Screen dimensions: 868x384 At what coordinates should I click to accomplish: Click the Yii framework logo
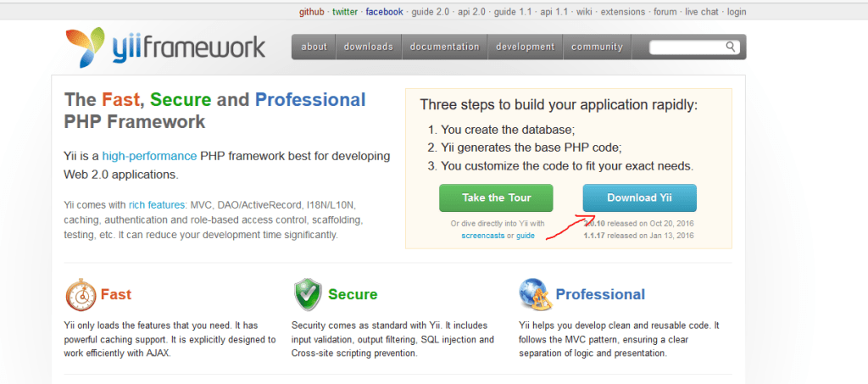pos(165,47)
